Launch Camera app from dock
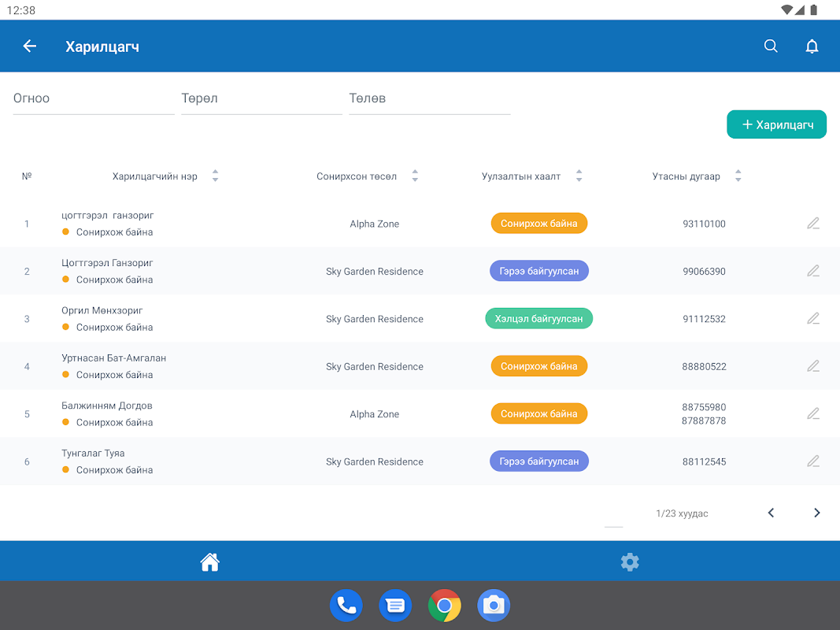 tap(494, 606)
